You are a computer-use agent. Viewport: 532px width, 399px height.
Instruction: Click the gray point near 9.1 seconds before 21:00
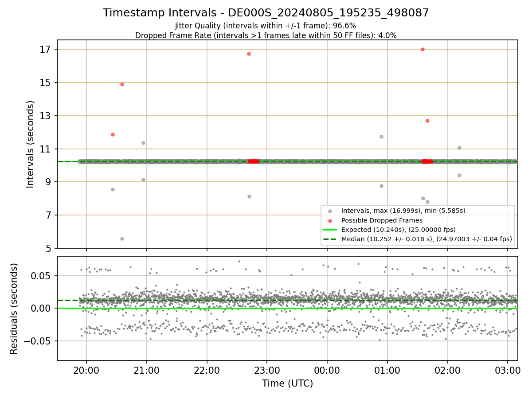143,180
